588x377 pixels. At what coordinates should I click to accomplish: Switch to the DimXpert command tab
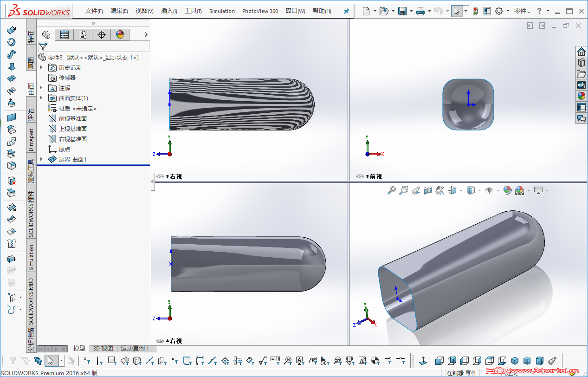point(31,140)
